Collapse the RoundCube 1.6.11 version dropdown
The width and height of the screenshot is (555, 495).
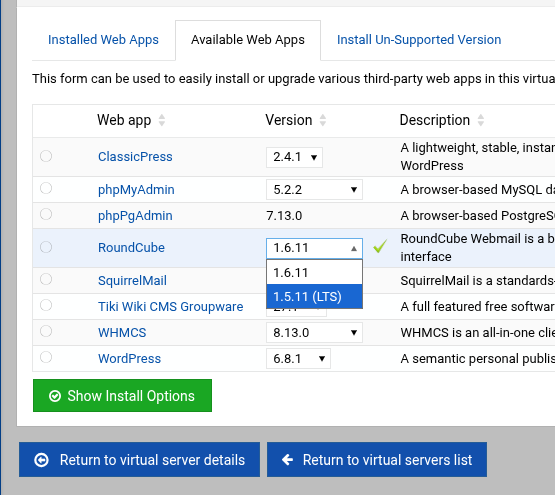tap(314, 248)
